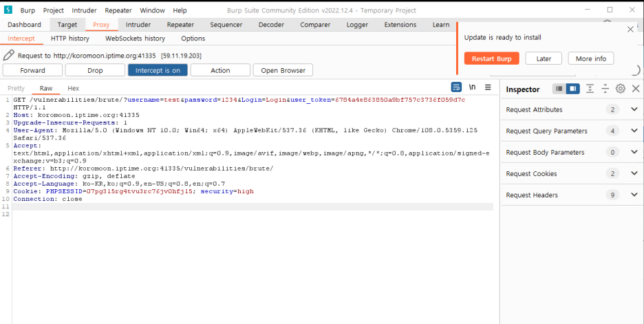The height and width of the screenshot is (324, 644).
Task: Dismiss the update notification popup
Action: (x=630, y=29)
